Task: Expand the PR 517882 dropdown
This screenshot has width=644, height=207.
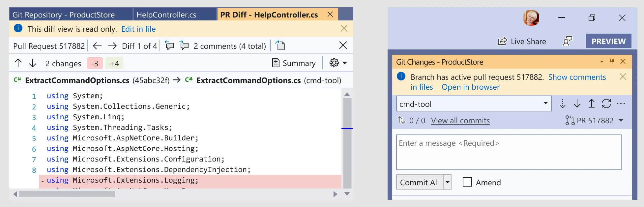Action: pos(621,121)
